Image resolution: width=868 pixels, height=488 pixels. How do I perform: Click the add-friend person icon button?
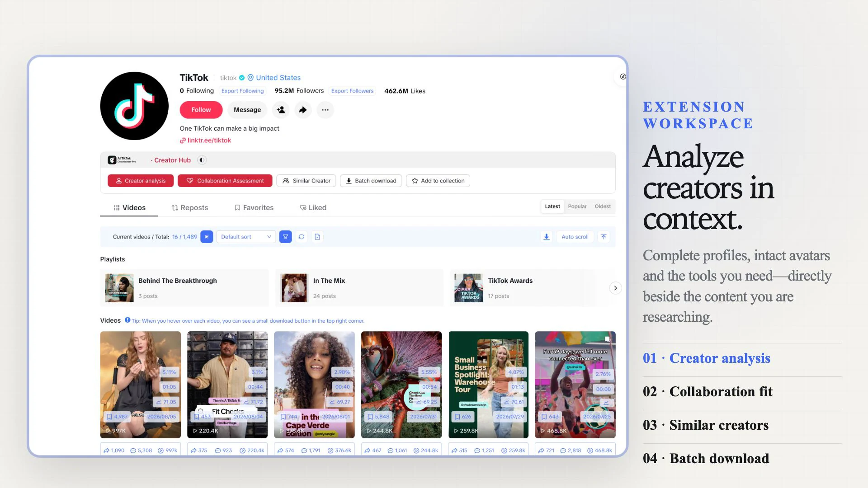(x=281, y=110)
